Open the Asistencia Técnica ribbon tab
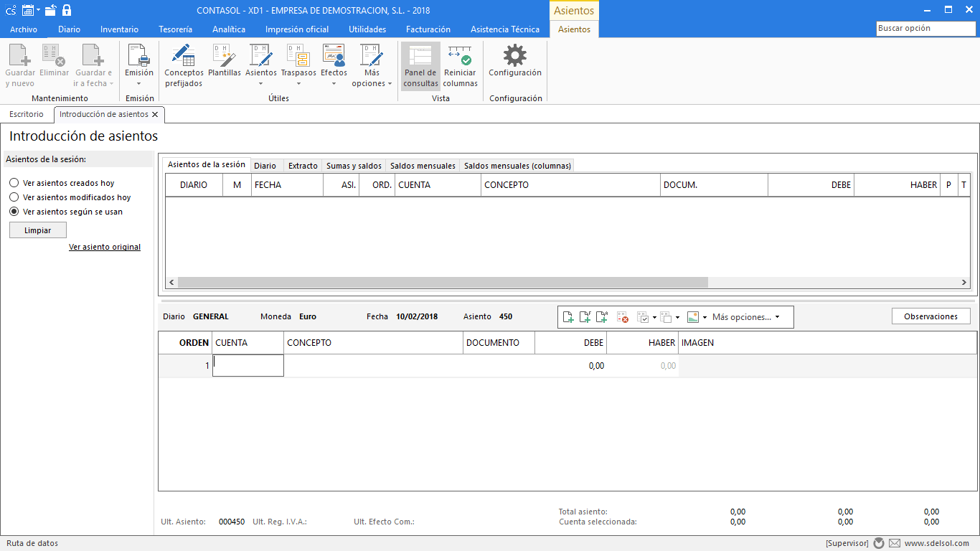The image size is (980, 551). (505, 29)
